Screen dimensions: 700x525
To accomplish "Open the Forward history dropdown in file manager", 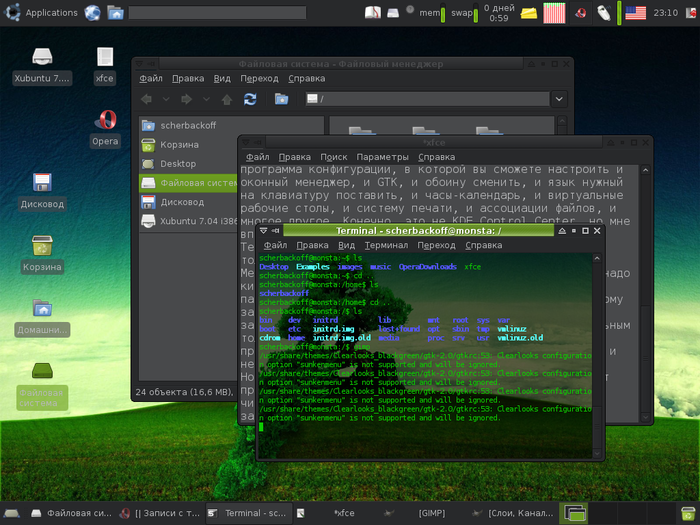I will (x=206, y=99).
